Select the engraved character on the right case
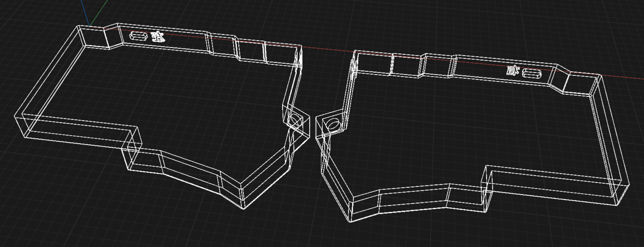 (x=513, y=71)
